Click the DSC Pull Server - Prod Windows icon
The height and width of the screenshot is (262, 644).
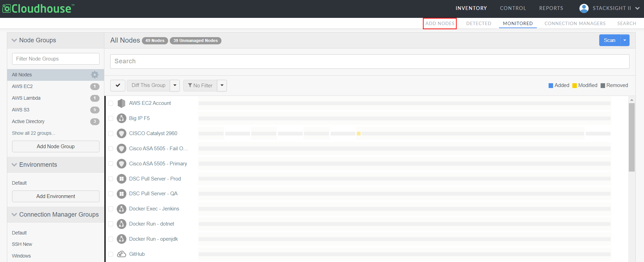[x=121, y=179]
